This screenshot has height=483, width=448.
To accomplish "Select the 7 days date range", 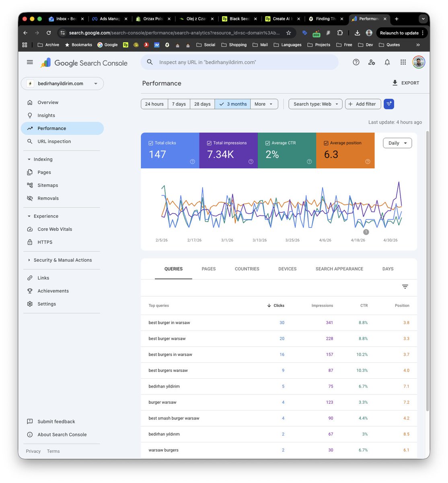I will (179, 104).
